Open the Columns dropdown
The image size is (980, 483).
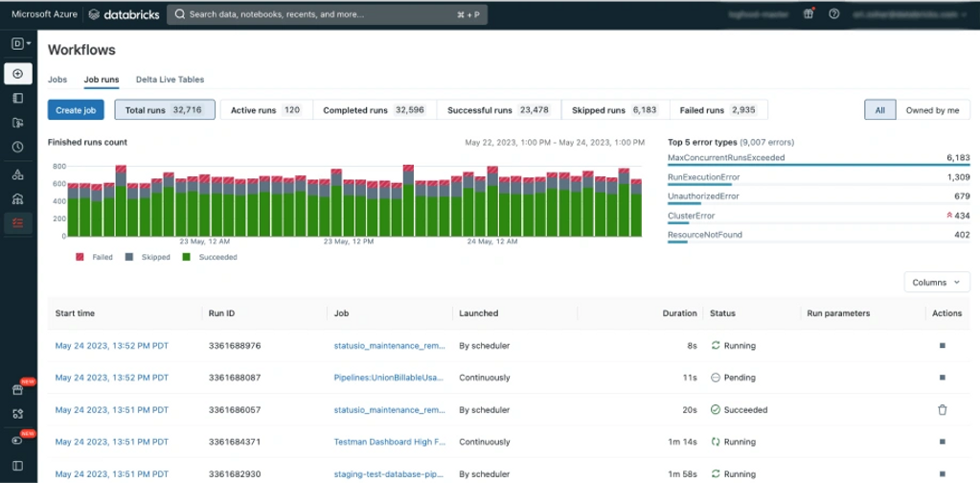pos(936,283)
